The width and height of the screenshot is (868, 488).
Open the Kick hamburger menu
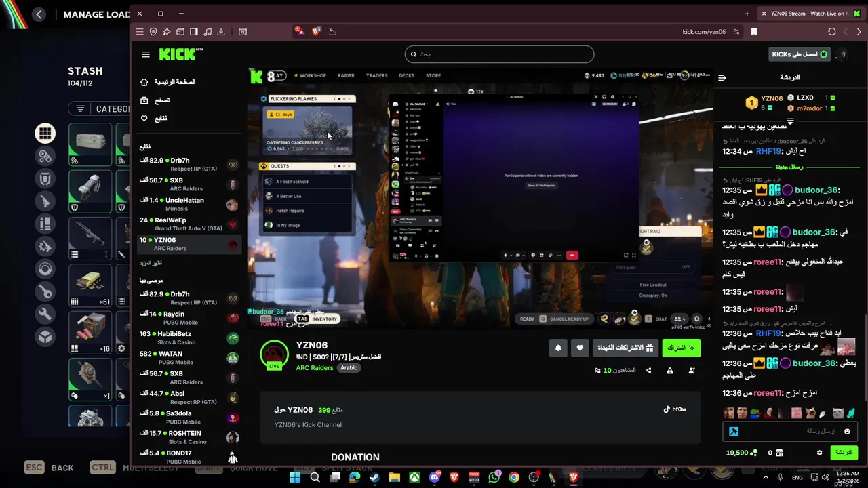tap(146, 54)
